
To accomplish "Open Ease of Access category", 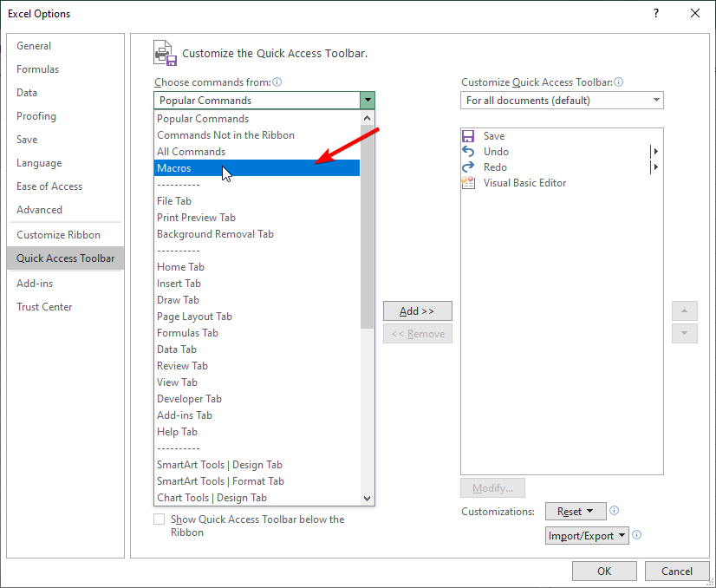I will (65, 186).
